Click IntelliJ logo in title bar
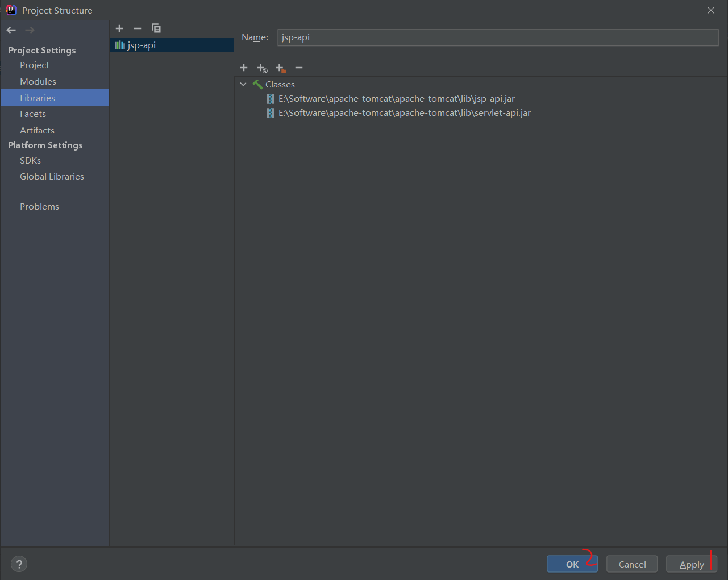The image size is (728, 580). (11, 10)
